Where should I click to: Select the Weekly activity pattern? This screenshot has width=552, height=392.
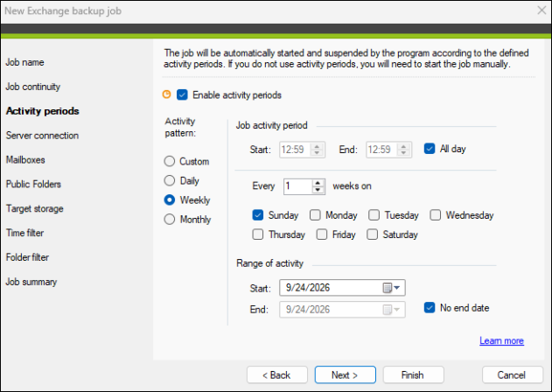(170, 200)
